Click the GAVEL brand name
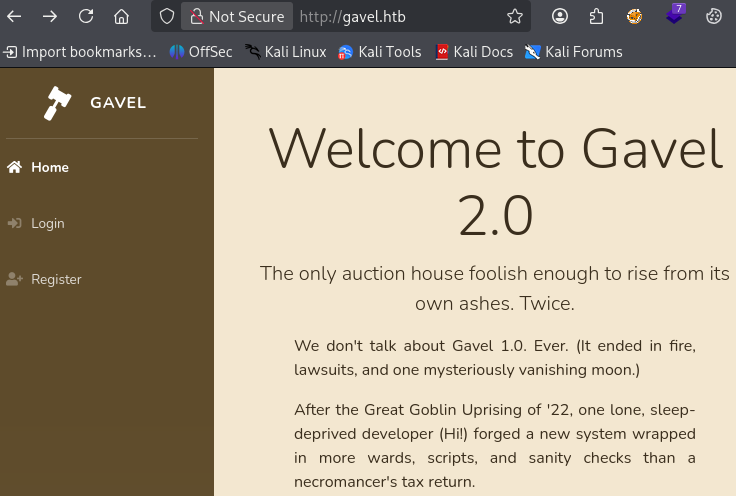The image size is (736, 496). coord(118,103)
